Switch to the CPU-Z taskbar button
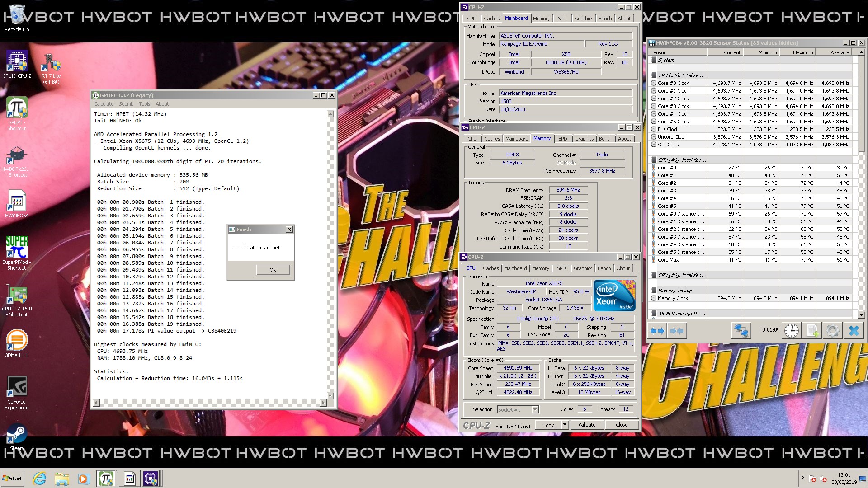Image resolution: width=868 pixels, height=488 pixels. click(151, 479)
